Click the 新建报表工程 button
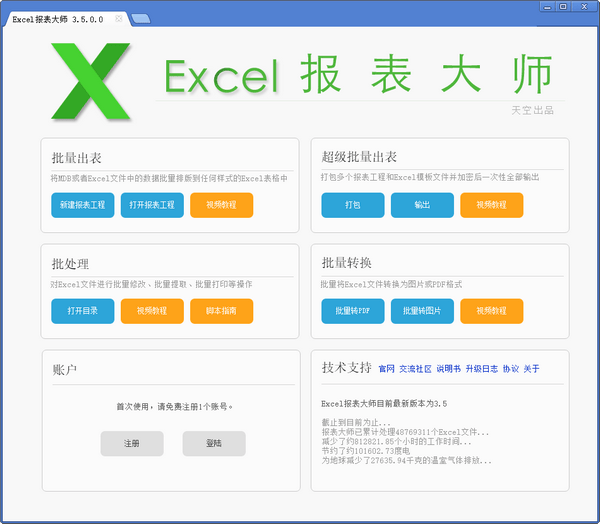 (83, 205)
